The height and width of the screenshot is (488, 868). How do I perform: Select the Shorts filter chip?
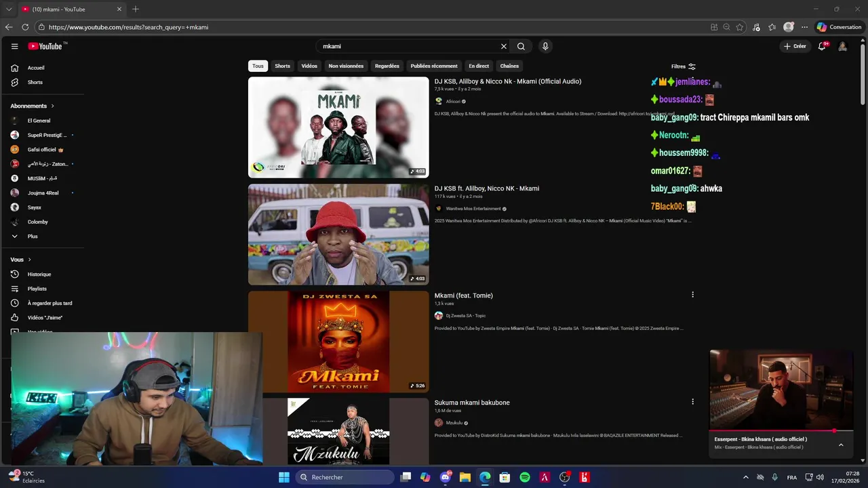click(x=283, y=66)
